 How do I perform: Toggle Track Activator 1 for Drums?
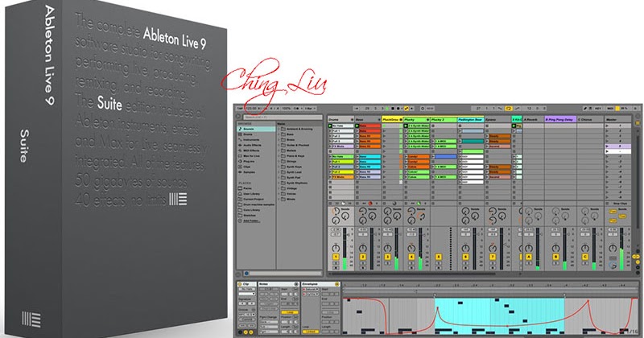(x=336, y=257)
